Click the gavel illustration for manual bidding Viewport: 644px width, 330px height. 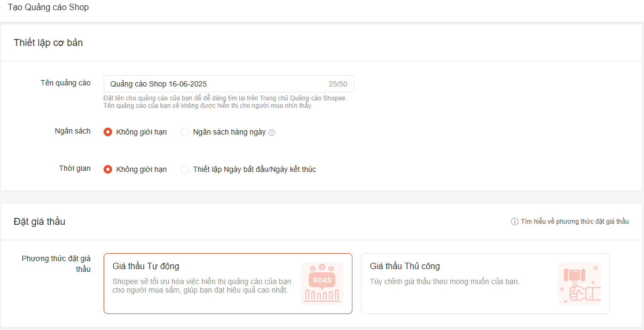(579, 283)
